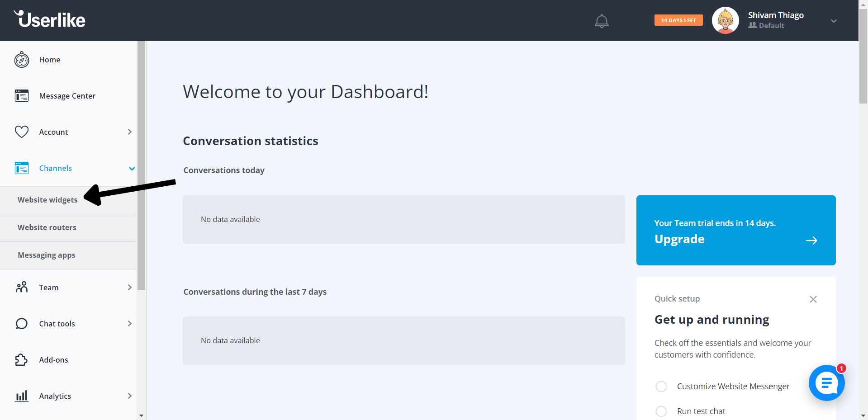Open the Team menu label
The image size is (868, 420).
(49, 288)
